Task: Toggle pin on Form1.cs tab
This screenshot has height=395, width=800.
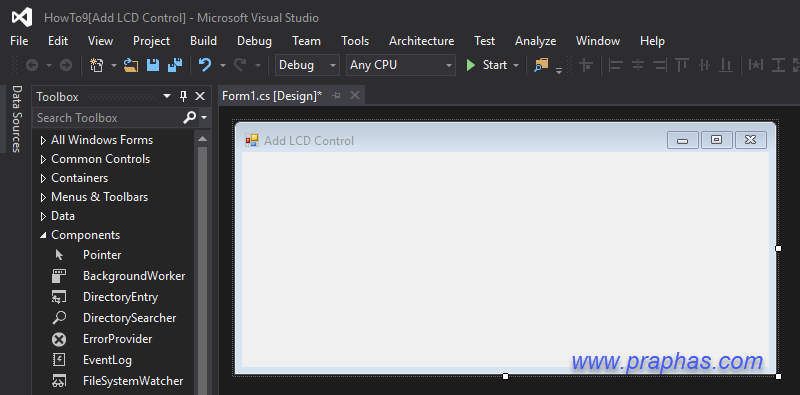Action: 336,95
